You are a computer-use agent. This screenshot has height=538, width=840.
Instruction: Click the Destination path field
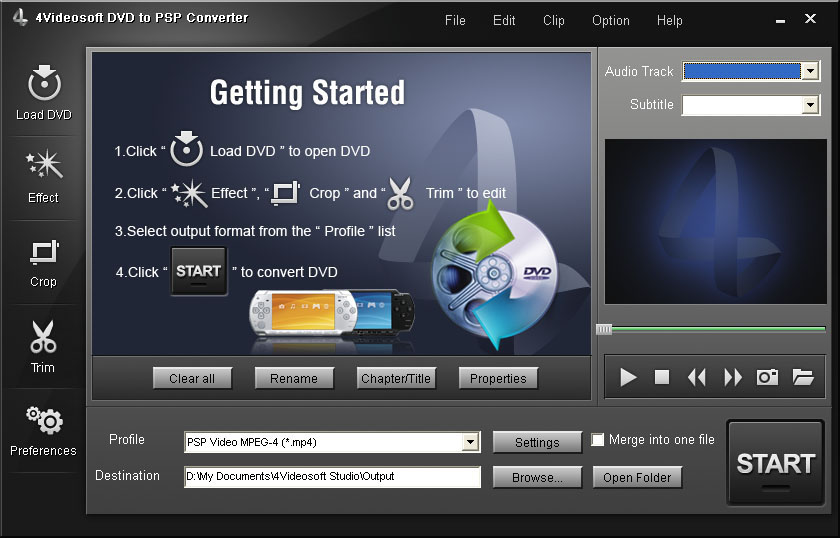tap(332, 476)
